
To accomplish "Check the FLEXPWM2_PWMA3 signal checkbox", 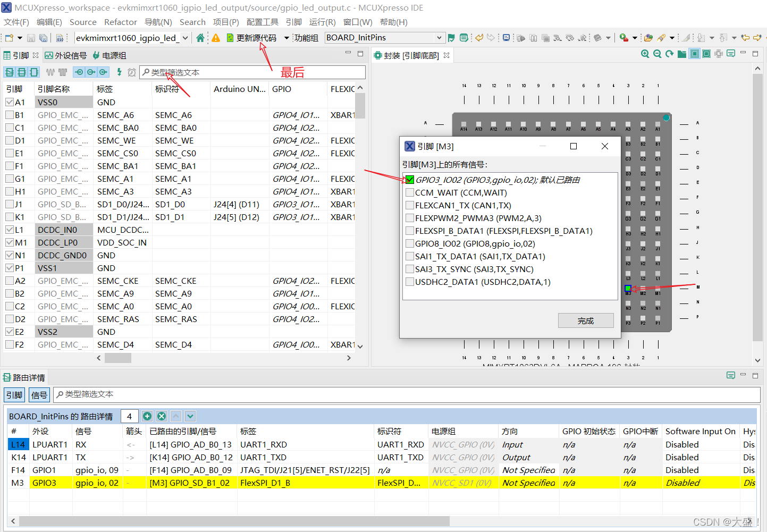I will pyautogui.click(x=409, y=218).
